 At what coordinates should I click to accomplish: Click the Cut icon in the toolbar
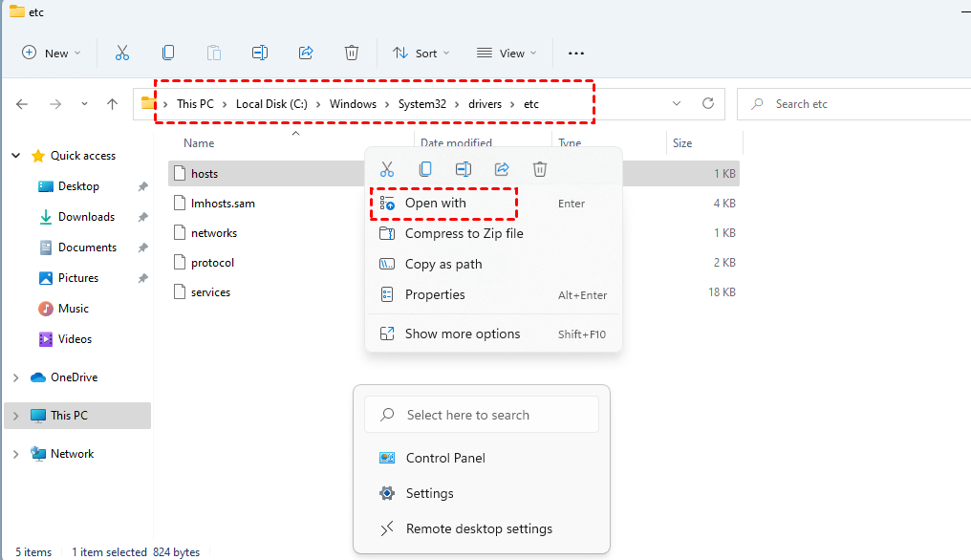tap(122, 54)
